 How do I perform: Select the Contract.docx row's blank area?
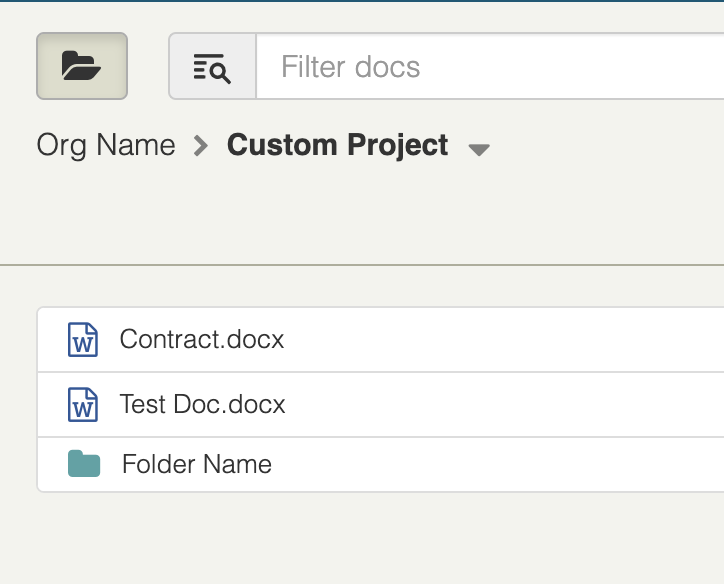(503, 339)
